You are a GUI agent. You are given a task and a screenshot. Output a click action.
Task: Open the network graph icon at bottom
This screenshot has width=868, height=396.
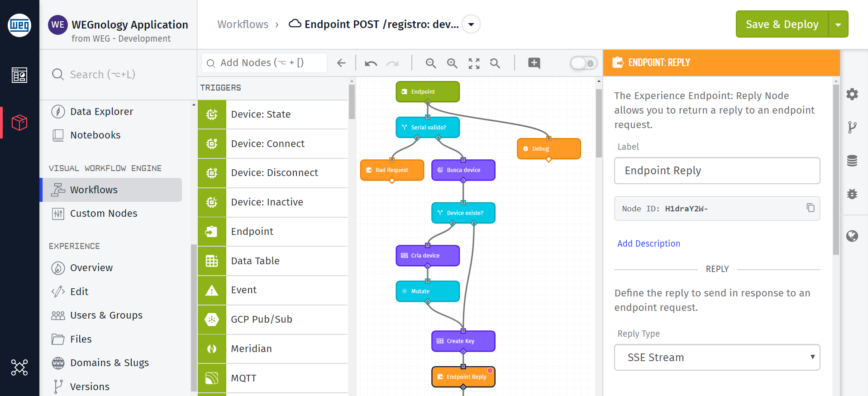[19, 367]
